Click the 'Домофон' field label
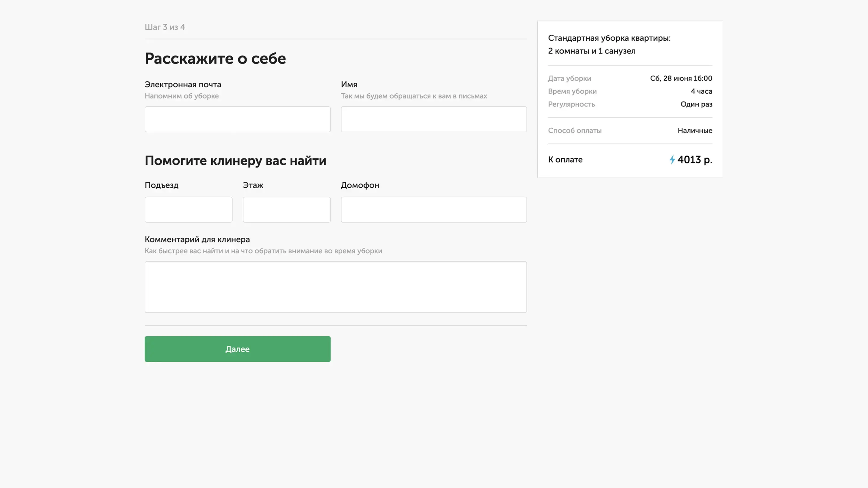868x488 pixels. coord(360,185)
